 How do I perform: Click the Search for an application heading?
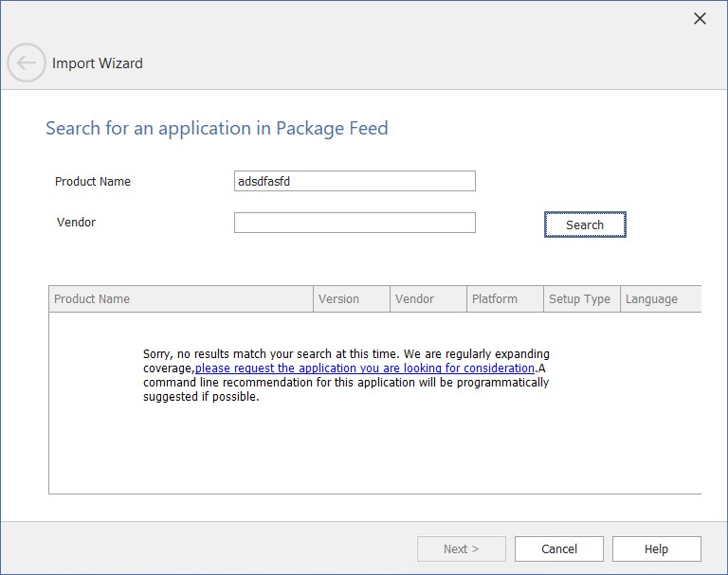click(x=217, y=128)
